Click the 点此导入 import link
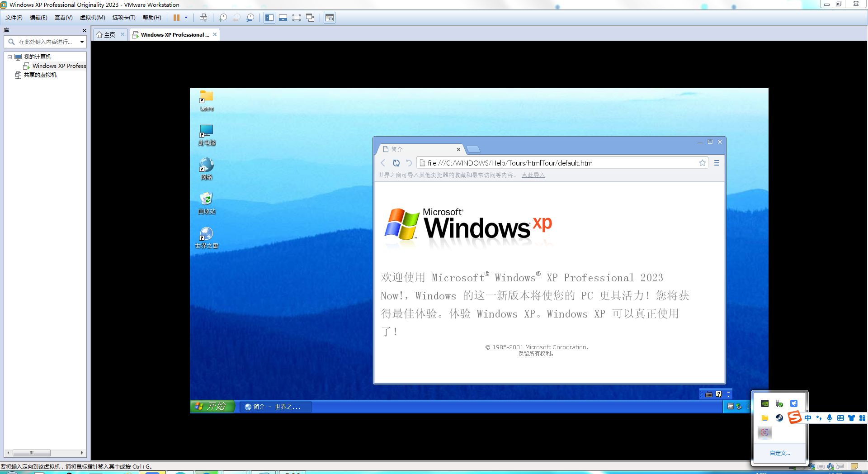Image resolution: width=868 pixels, height=474 pixels. 533,175
